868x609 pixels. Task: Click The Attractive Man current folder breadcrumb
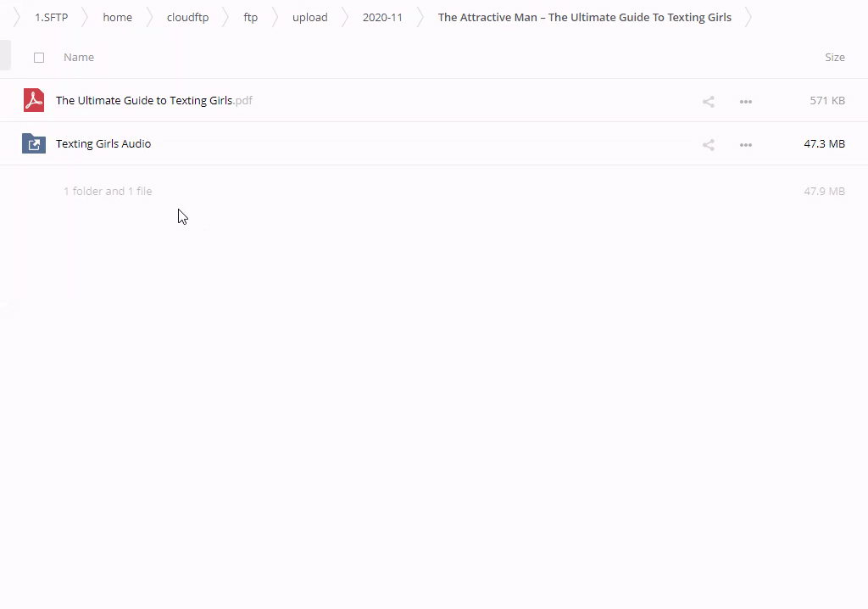[x=584, y=18]
